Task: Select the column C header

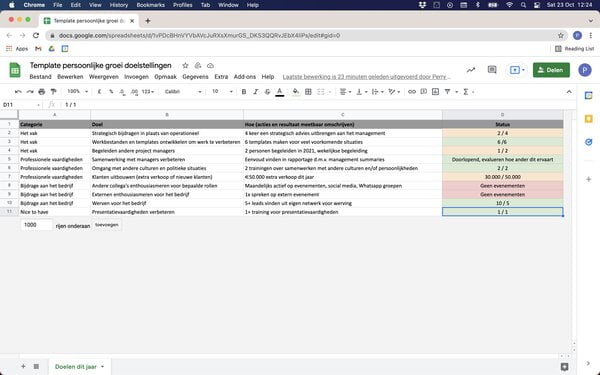Action: [x=342, y=115]
